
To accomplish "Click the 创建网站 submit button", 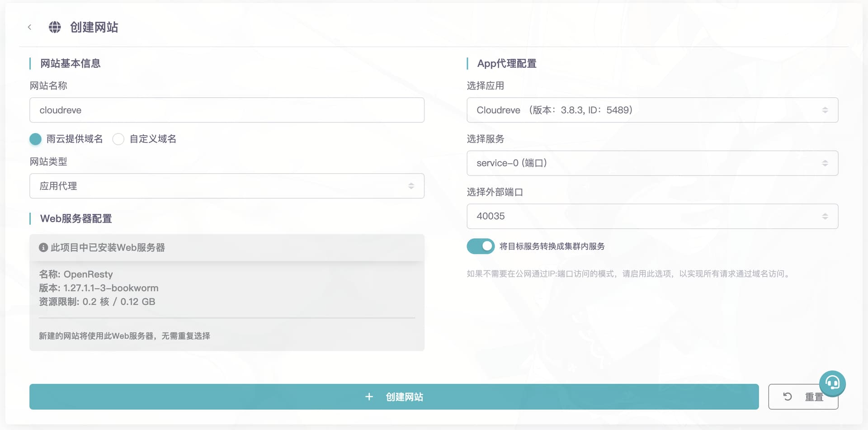I will tap(394, 397).
